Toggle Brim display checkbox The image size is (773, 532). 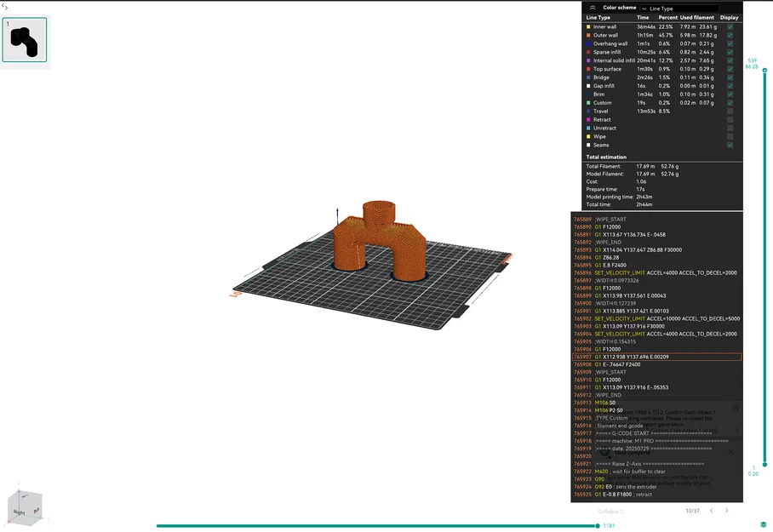pos(730,94)
